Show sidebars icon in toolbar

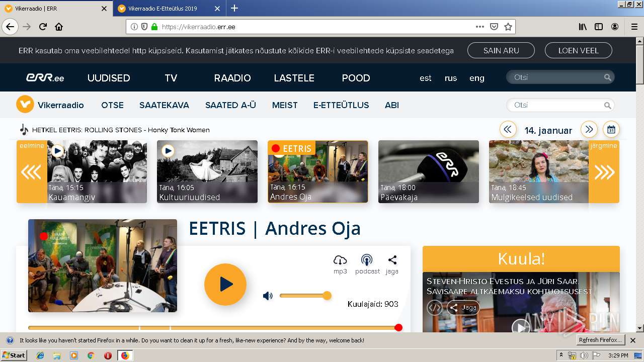tap(599, 27)
